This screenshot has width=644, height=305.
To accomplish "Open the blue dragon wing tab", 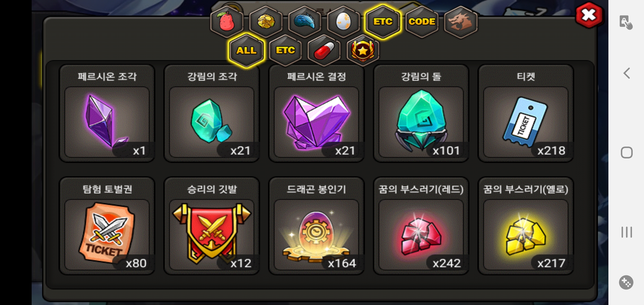I will coord(305,22).
